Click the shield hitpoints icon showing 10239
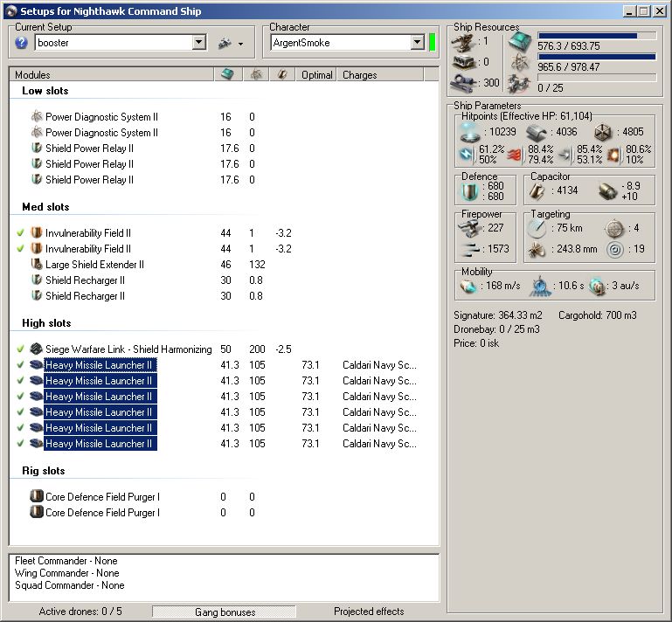672x622 pixels. tap(470, 132)
